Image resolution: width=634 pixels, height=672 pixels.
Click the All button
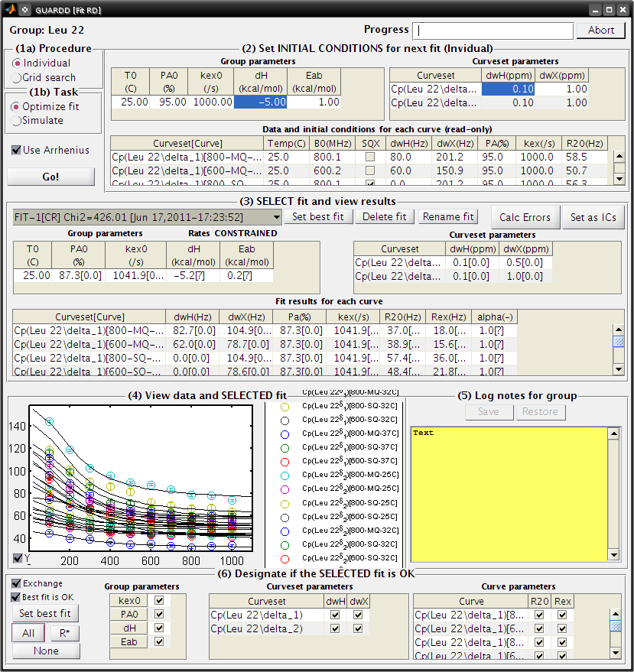28,633
